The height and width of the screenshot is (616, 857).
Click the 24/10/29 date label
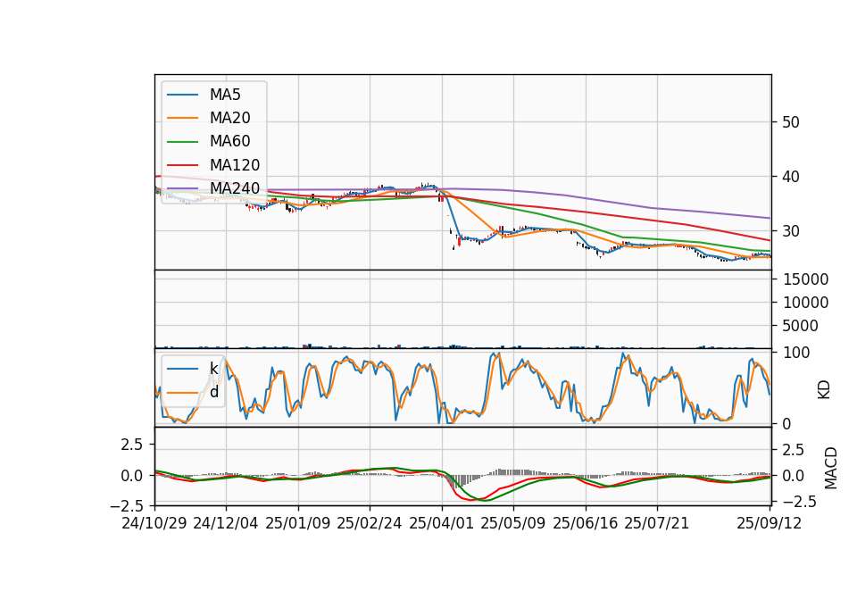click(x=154, y=523)
